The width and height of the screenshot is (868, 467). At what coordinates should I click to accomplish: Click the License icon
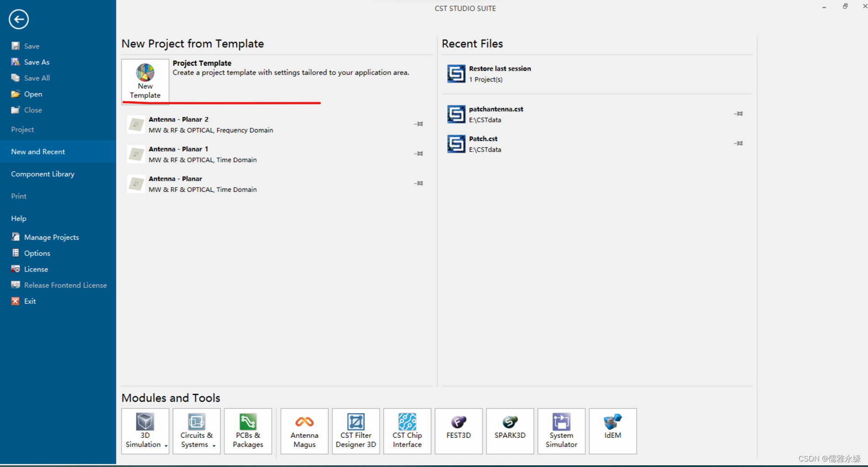pos(16,269)
